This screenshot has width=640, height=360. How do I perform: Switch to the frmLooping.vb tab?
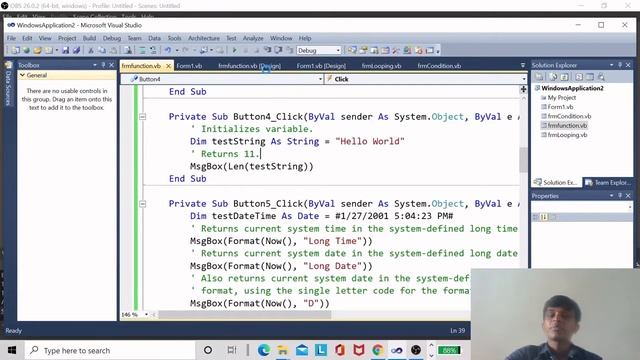[x=381, y=66]
